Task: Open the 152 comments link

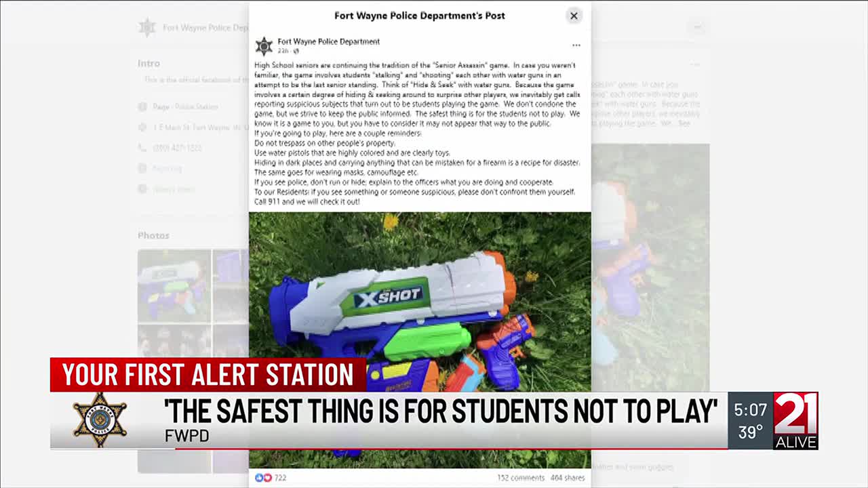Action: click(520, 478)
